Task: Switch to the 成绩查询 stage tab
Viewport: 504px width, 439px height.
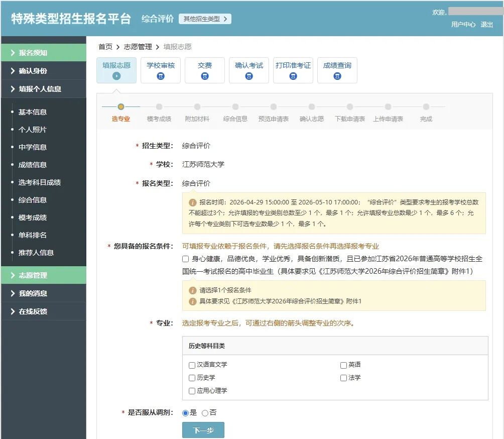Action: pos(337,70)
